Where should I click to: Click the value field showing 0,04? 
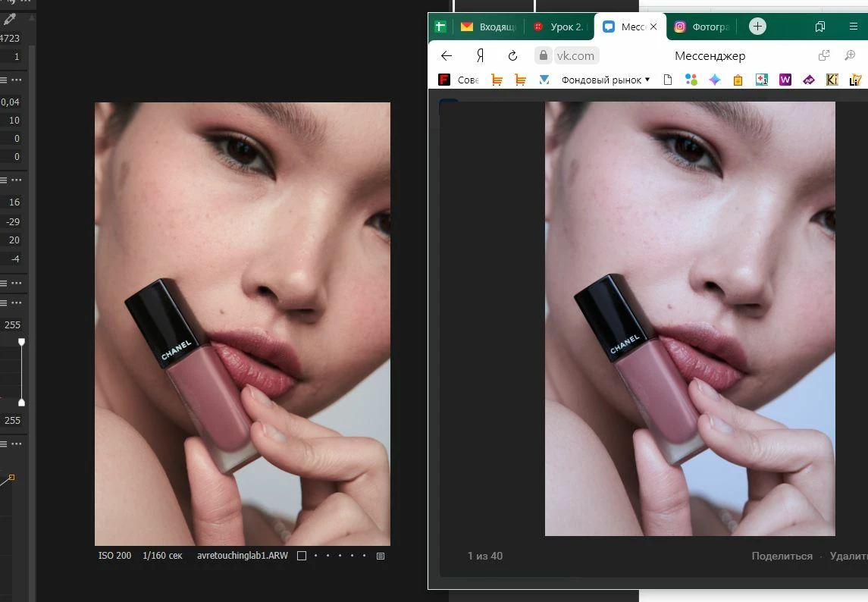(x=10, y=102)
